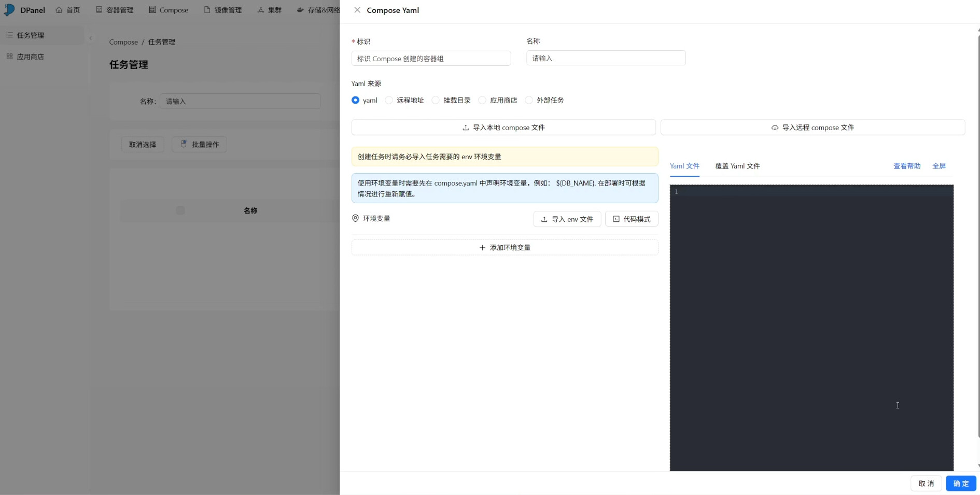Select the yaml radio option
This screenshot has width=980, height=495.
(x=355, y=100)
